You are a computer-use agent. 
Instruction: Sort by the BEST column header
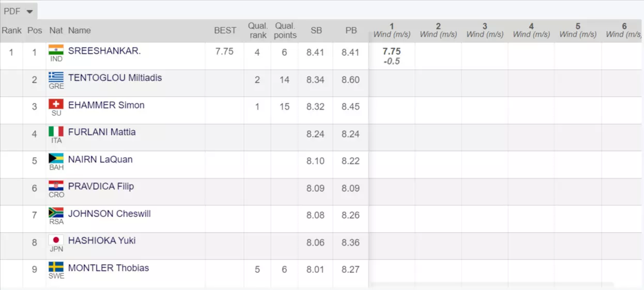[225, 30]
